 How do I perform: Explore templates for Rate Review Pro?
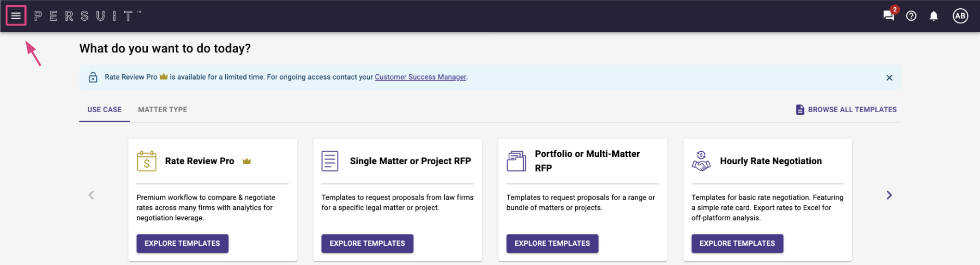tap(183, 244)
